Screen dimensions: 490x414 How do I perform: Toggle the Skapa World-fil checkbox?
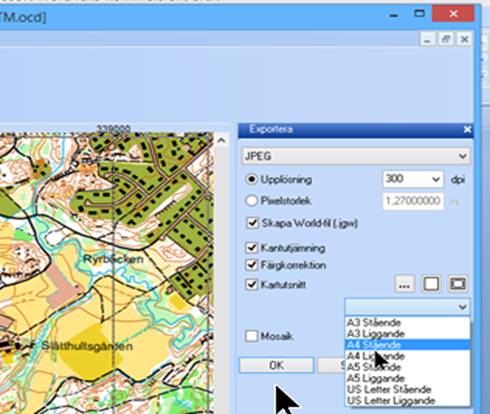click(x=252, y=223)
